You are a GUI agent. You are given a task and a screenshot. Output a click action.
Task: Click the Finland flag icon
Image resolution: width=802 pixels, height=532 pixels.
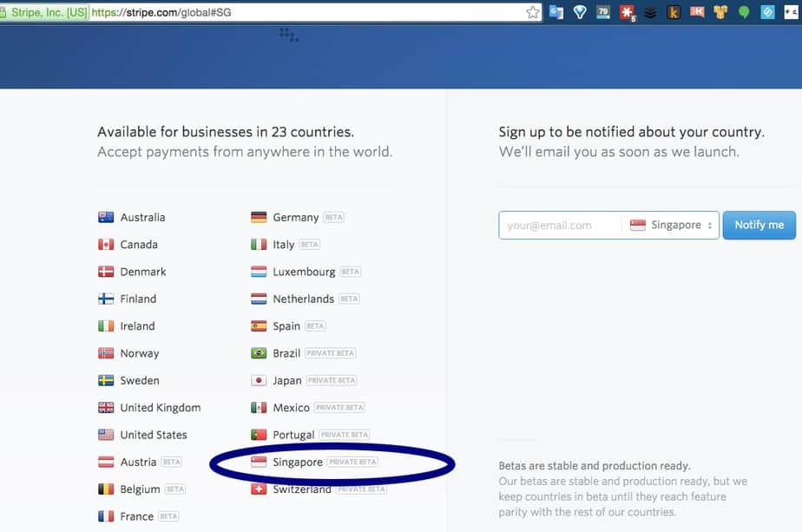tap(106, 299)
